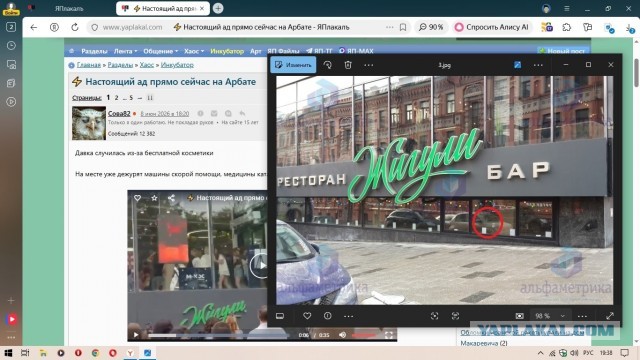This screenshot has width=640, height=360.
Task: Click the address bar showing www.yaplakal.com
Action: click(132, 27)
